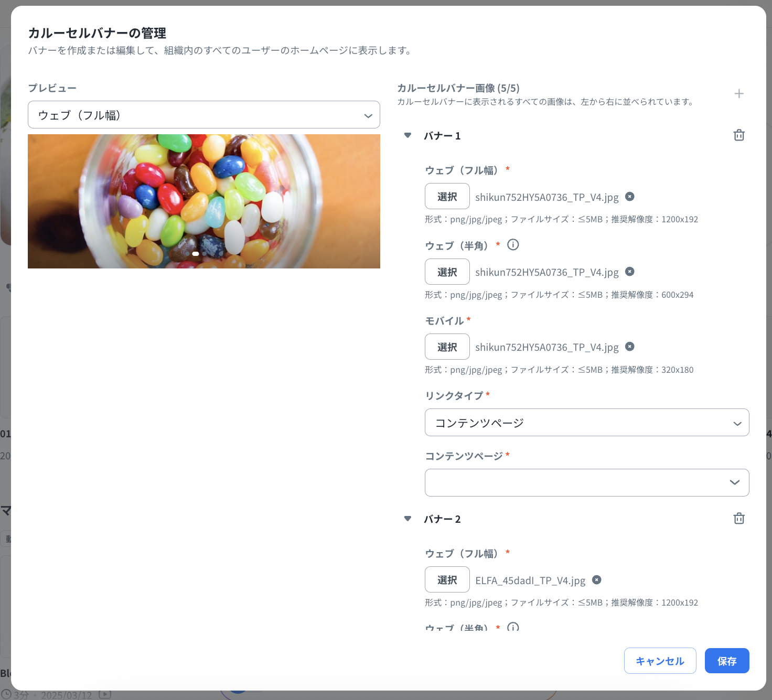
Task: Remove Banner 1 half-width web image file
Action: click(x=630, y=272)
